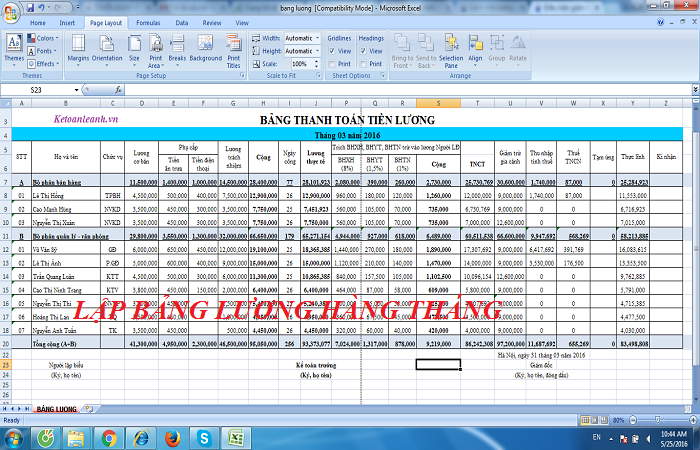Adjust the Scale percentage stepper

click(x=317, y=64)
